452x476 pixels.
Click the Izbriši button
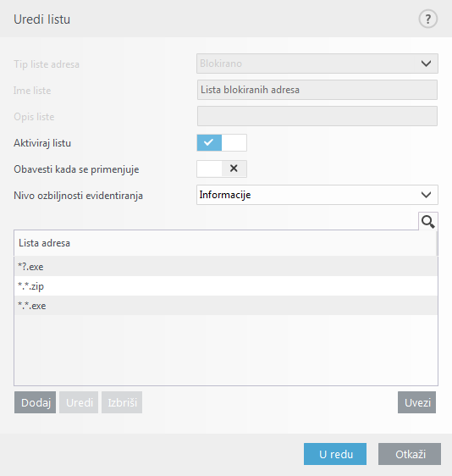(x=122, y=402)
